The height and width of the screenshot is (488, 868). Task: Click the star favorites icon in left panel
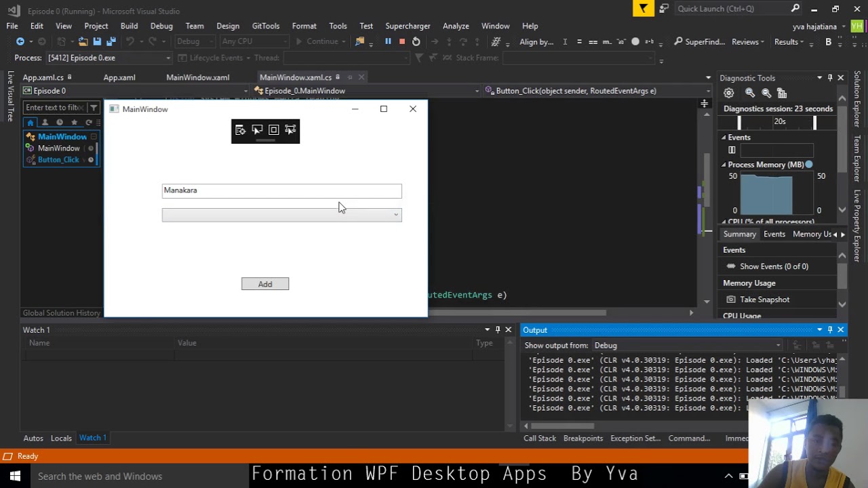pyautogui.click(x=74, y=122)
